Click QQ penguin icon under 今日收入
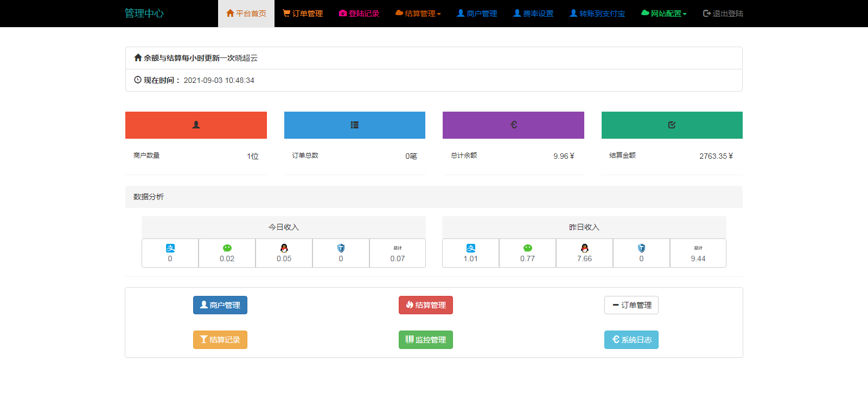This screenshot has width=868, height=414. click(x=284, y=248)
